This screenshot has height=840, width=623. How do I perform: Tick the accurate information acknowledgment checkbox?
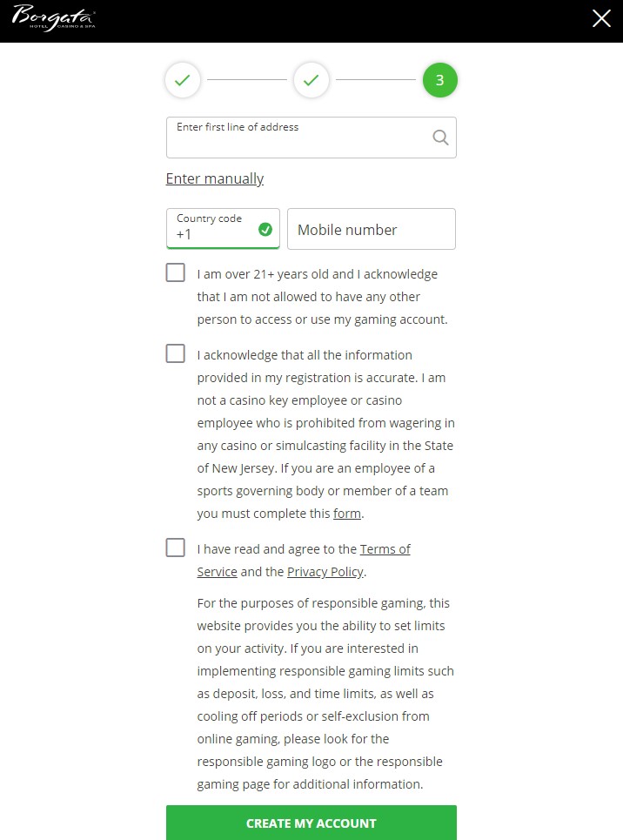tap(175, 353)
